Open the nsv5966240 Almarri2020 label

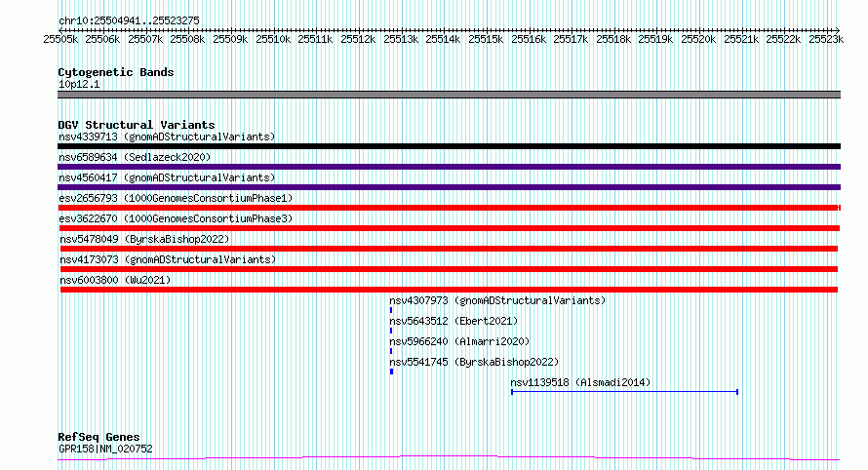(459, 341)
